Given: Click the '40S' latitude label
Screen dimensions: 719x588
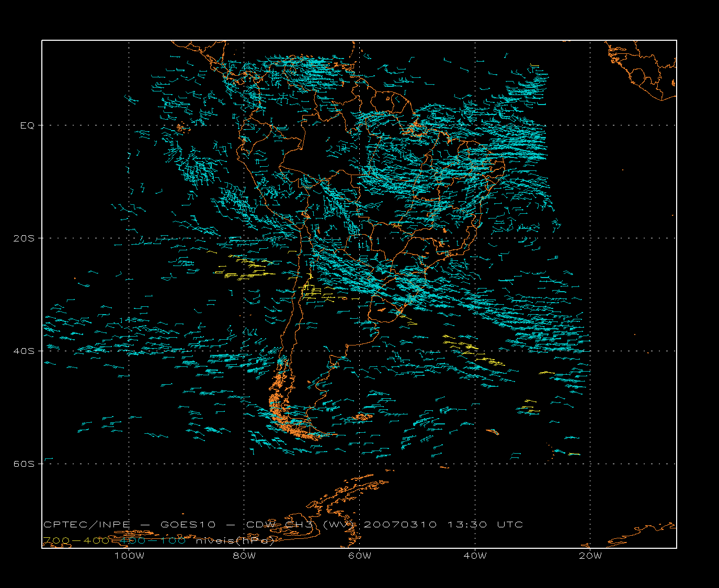Looking at the screenshot, I should pos(24,351).
